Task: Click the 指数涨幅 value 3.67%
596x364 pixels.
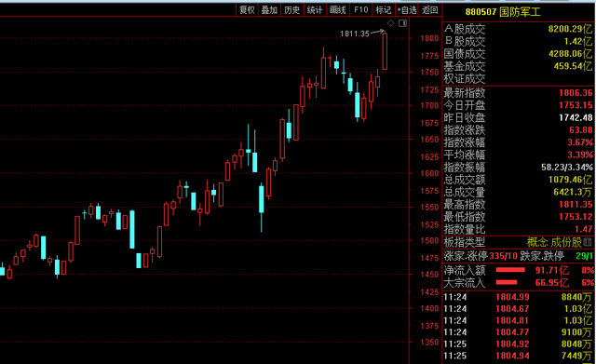Action: [x=580, y=142]
